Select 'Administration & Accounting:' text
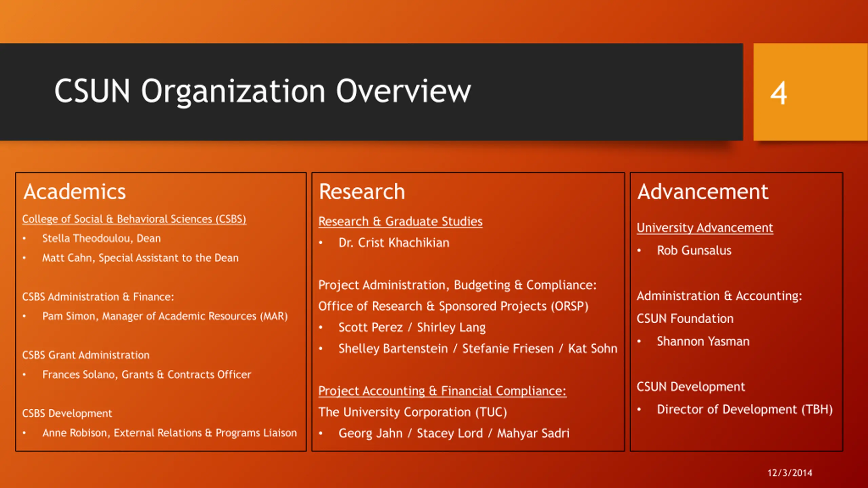The height and width of the screenshot is (488, 868). (x=719, y=296)
